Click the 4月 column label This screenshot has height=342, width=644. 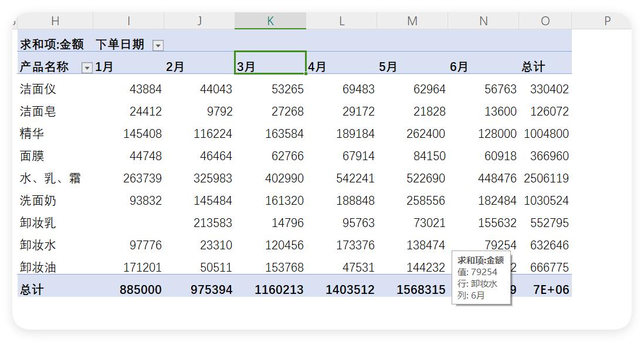(317, 66)
